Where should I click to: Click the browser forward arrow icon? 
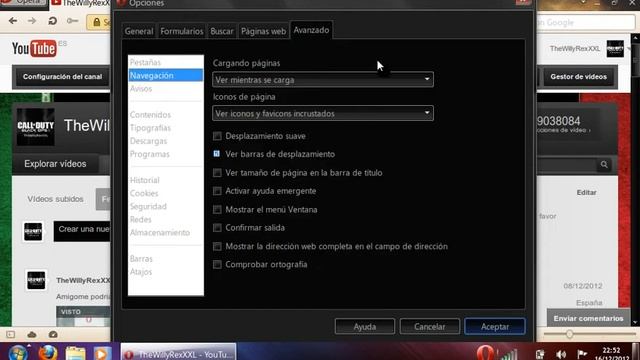[32, 21]
